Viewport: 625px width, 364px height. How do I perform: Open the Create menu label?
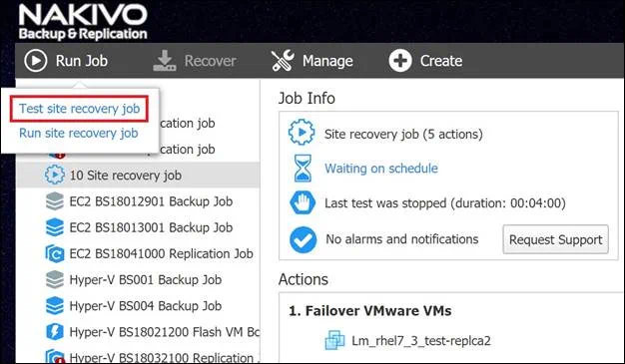click(x=441, y=61)
